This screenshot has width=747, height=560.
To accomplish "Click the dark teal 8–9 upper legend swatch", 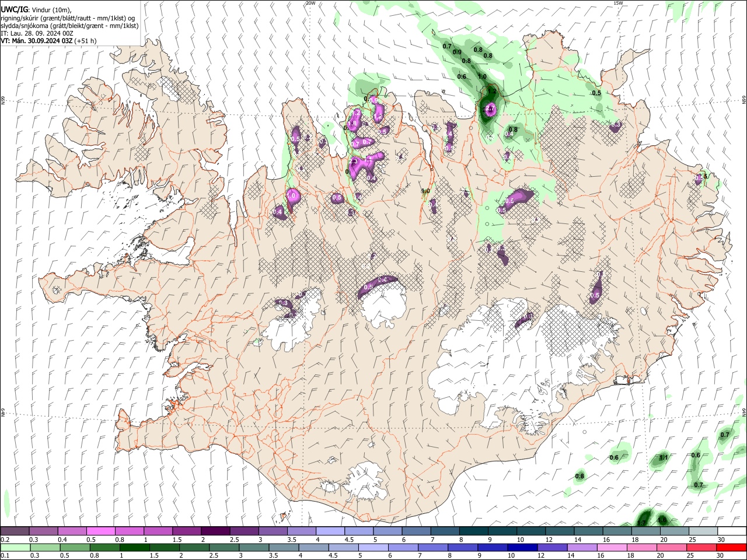I will click(473, 531).
